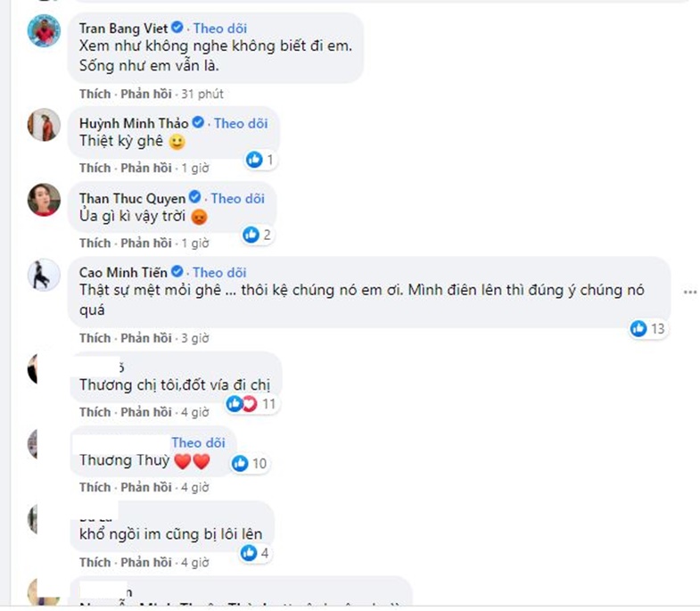Open Huỳnh Minh Thảo's profile picture
Image resolution: width=700 pixels, height=611 pixels.
point(44,125)
